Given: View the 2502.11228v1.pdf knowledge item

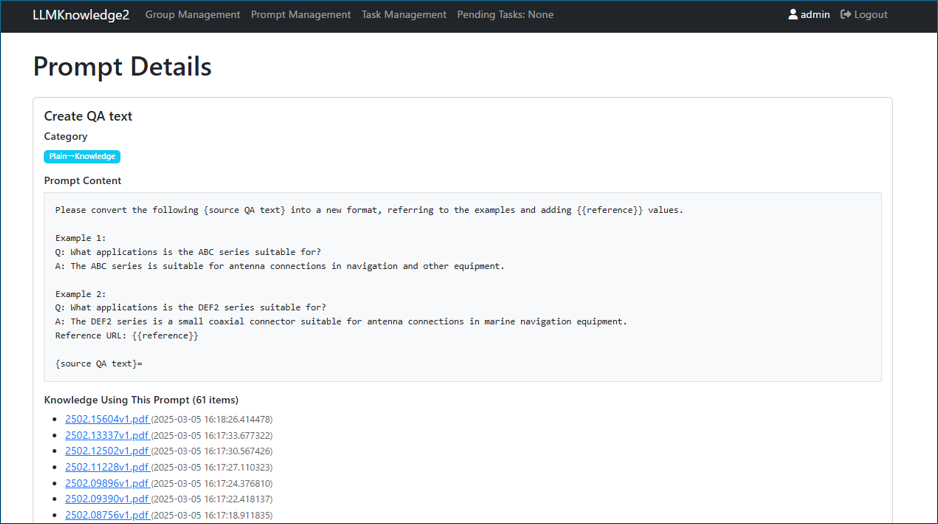Looking at the screenshot, I should coord(106,468).
